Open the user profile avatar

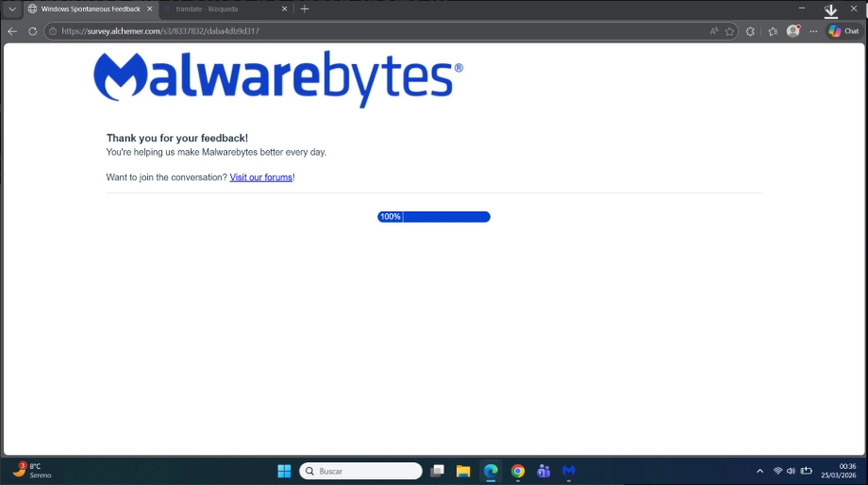coord(793,31)
